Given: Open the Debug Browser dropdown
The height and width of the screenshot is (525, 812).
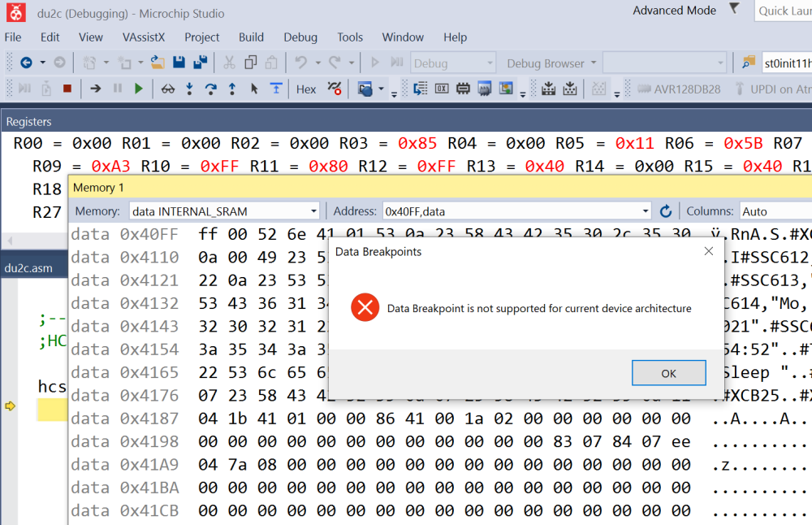Looking at the screenshot, I should click(x=551, y=63).
